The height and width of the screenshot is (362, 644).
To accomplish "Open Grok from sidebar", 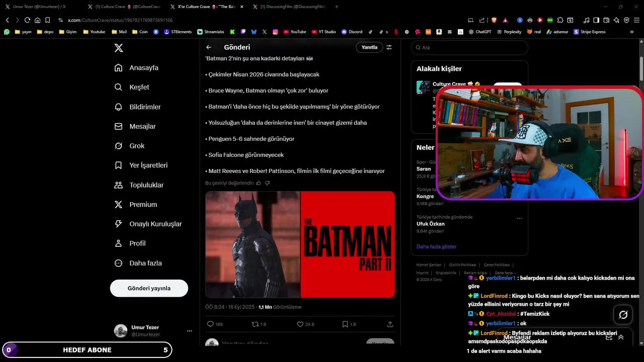I will coord(129,146).
